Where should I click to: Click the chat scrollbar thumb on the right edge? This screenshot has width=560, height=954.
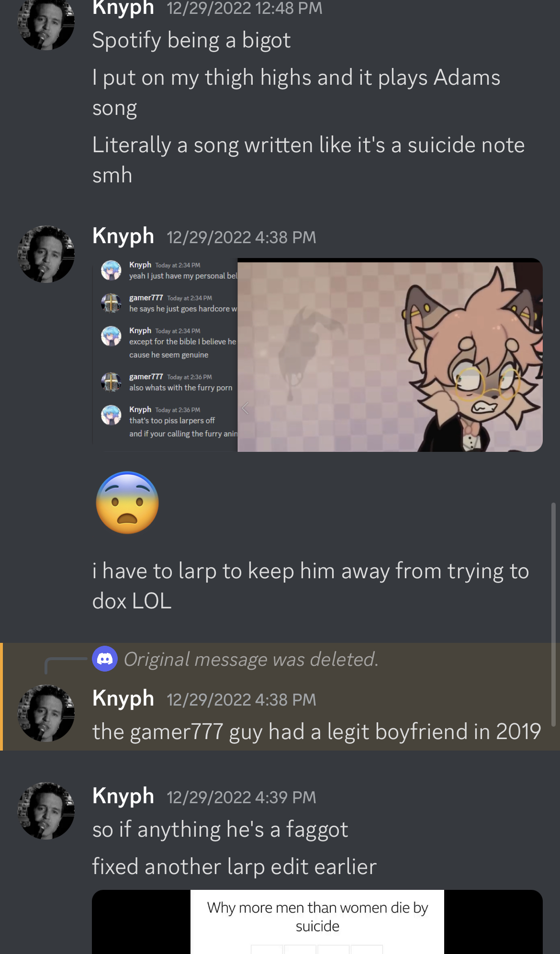(553, 615)
